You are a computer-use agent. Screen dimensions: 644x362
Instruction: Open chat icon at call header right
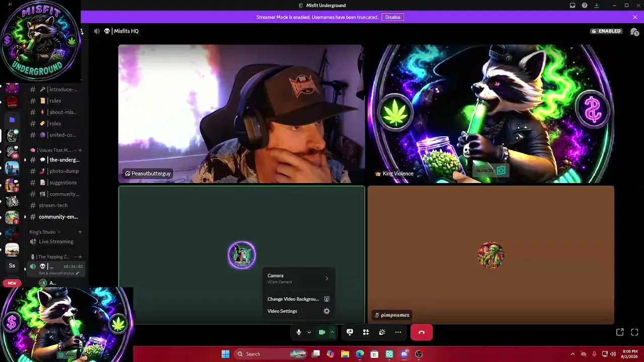pyautogui.click(x=634, y=31)
